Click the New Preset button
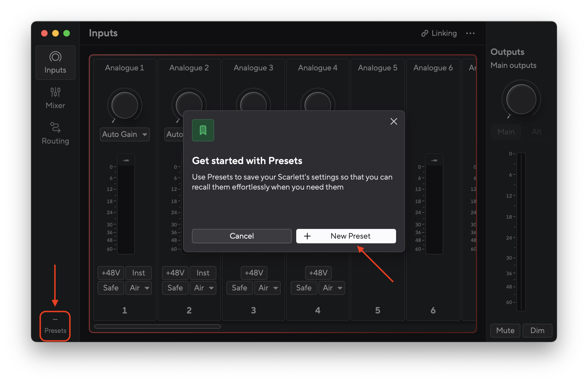This screenshot has width=588, height=383. point(346,236)
